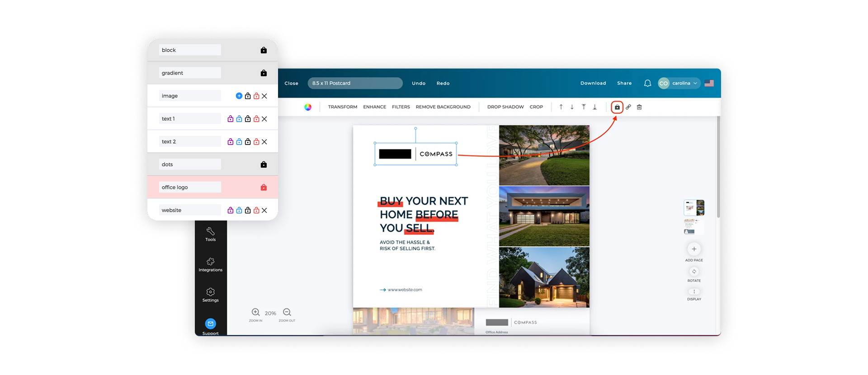Click the lock icon in the image toolbar

617,107
